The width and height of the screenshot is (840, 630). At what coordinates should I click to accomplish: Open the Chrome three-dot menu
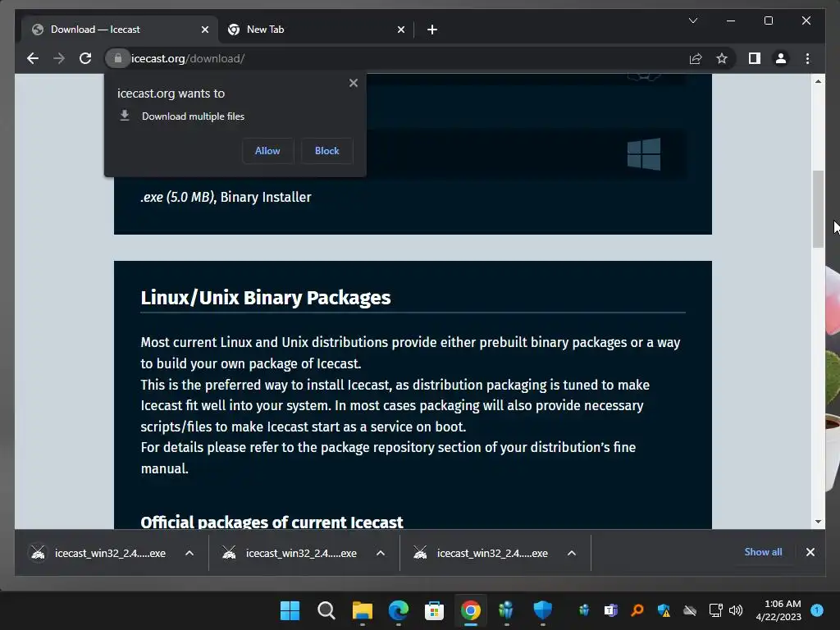[807, 58]
